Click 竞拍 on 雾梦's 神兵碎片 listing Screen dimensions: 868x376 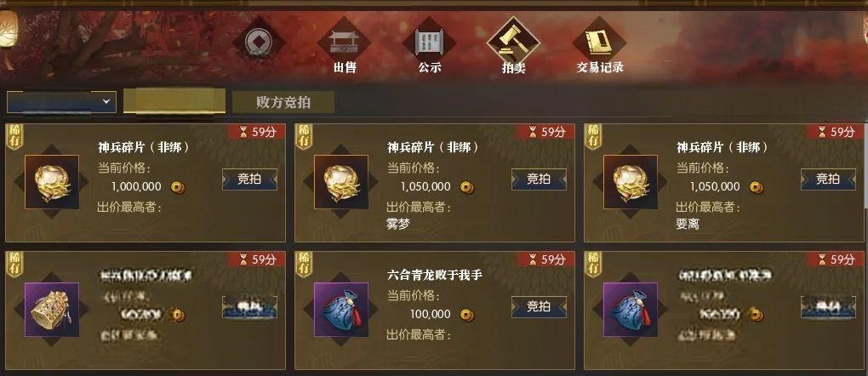[540, 179]
